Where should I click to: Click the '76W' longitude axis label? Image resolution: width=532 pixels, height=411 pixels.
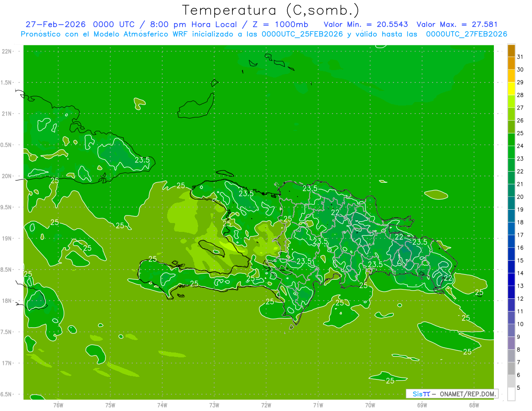click(x=58, y=405)
